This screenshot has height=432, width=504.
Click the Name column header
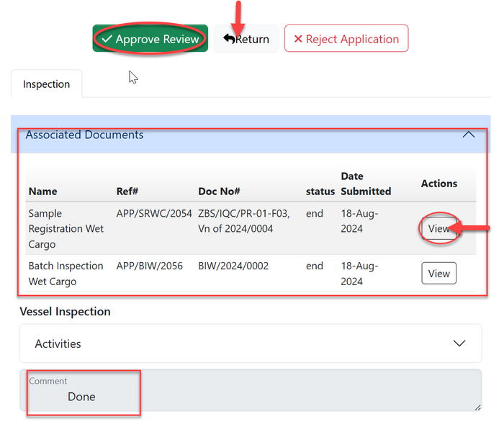click(x=43, y=192)
